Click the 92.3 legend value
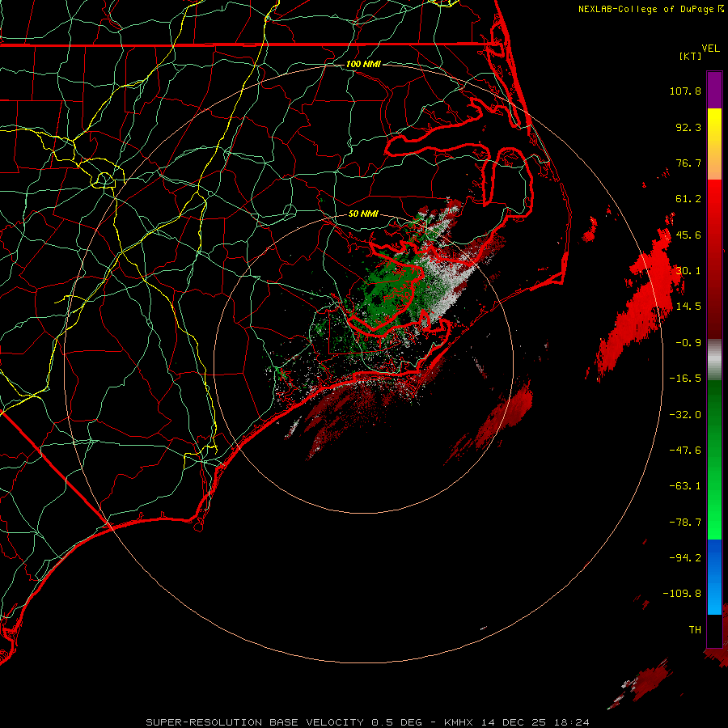Viewport: 728px width, 728px height. pyautogui.click(x=688, y=127)
